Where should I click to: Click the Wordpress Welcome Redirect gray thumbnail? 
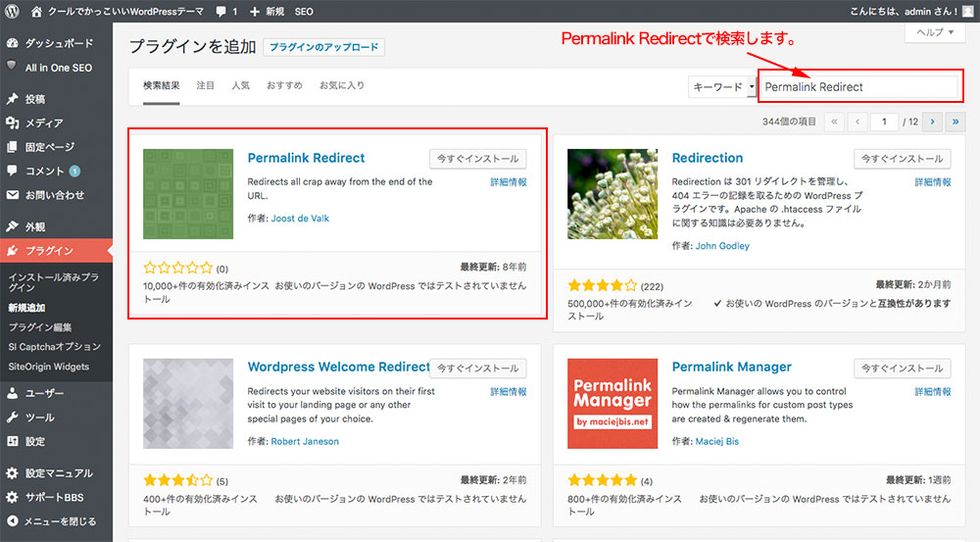188,403
